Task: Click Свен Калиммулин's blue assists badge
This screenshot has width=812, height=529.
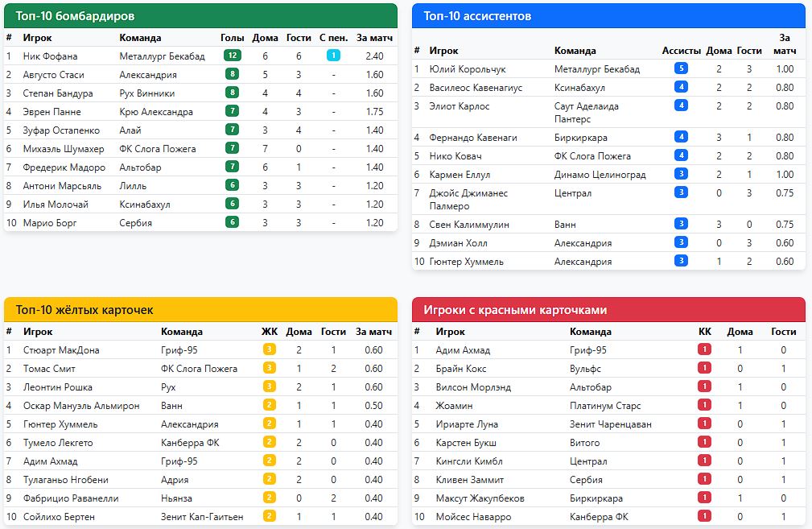Action: click(x=681, y=224)
